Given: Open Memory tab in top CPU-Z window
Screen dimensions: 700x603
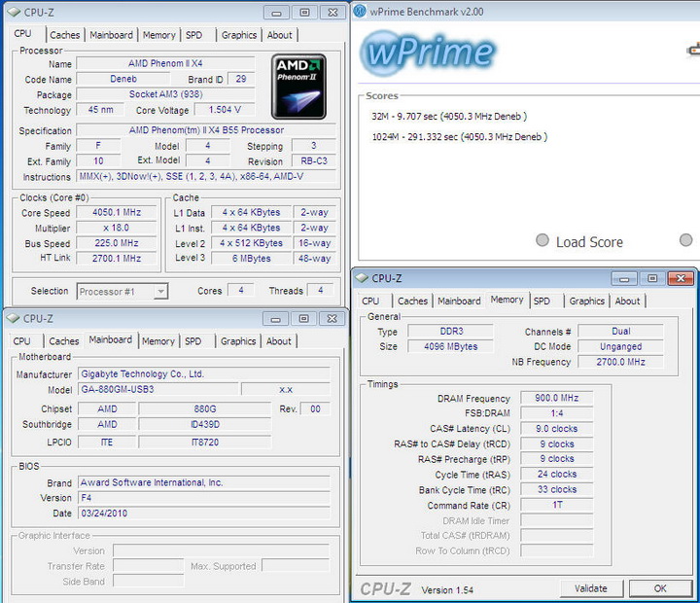Looking at the screenshot, I should coord(158,35).
